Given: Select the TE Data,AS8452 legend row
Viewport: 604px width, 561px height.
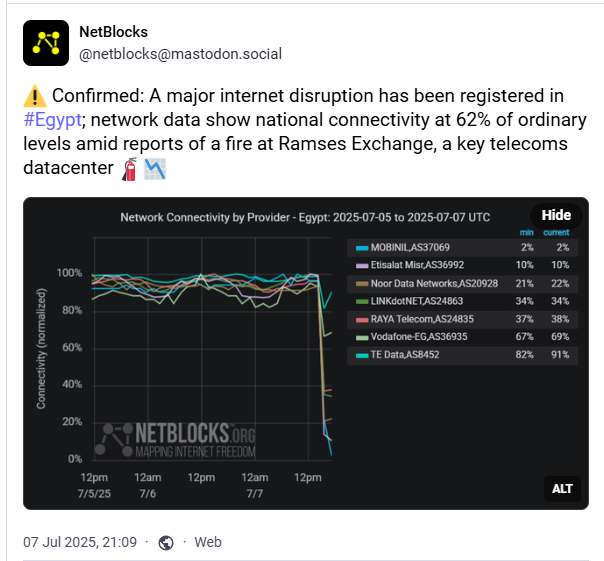Looking at the screenshot, I should pyautogui.click(x=463, y=355).
